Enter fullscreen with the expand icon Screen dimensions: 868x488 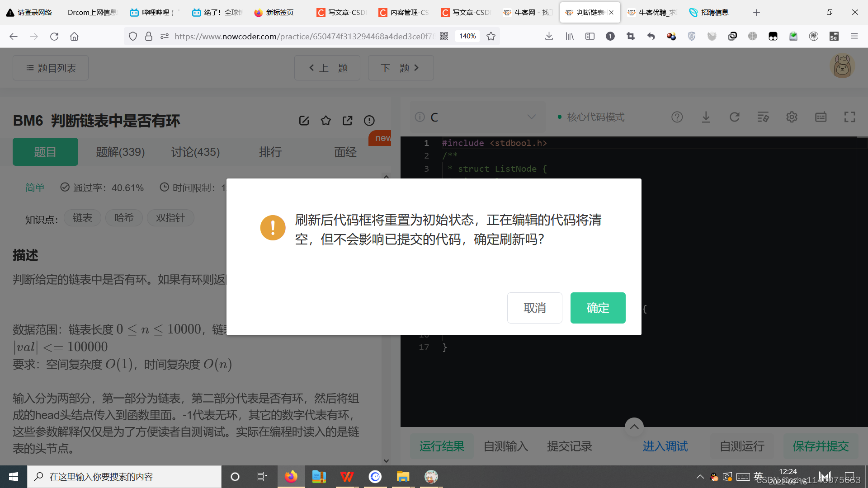pyautogui.click(x=849, y=117)
